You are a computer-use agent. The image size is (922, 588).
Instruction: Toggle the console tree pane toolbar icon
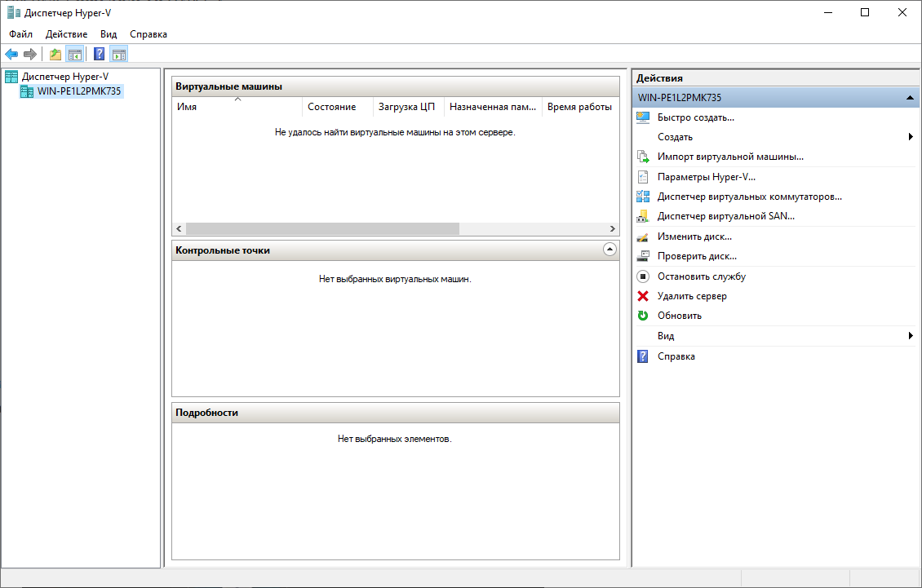tap(75, 55)
